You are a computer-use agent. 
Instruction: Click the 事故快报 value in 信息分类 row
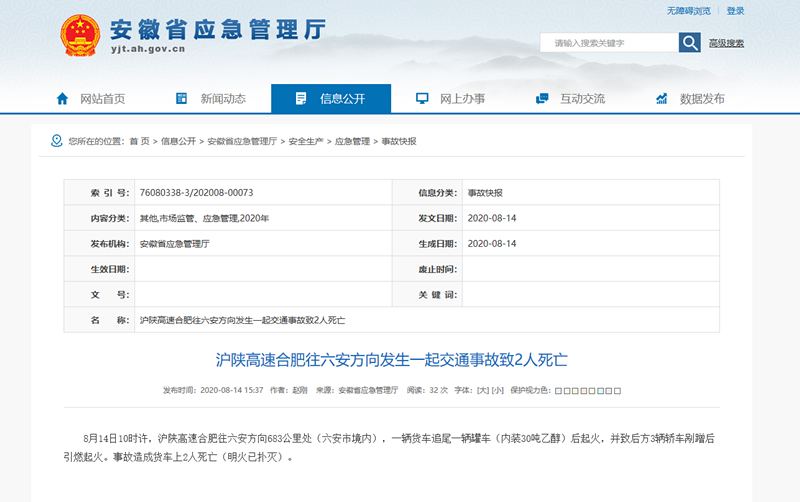coord(485,193)
